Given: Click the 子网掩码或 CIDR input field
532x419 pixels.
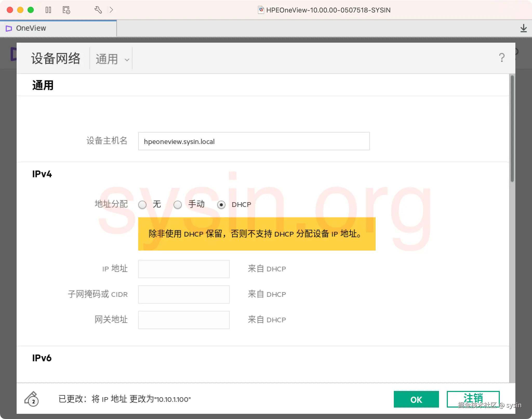Looking at the screenshot, I should (x=184, y=294).
